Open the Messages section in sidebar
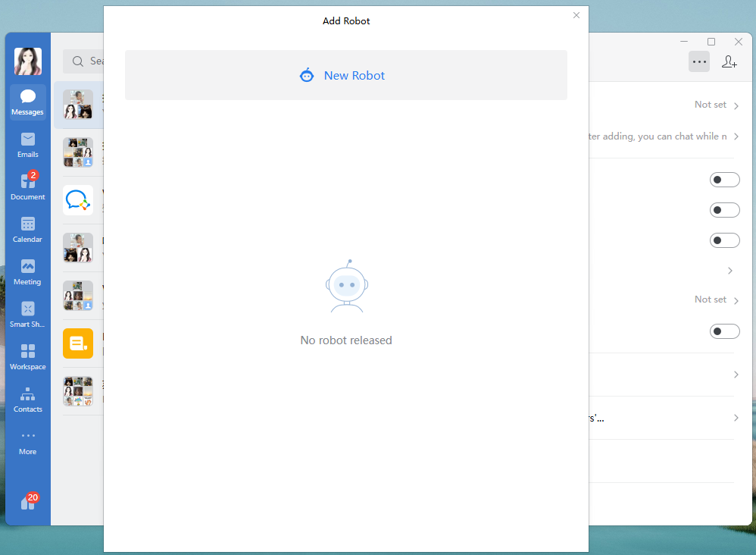 point(27,102)
